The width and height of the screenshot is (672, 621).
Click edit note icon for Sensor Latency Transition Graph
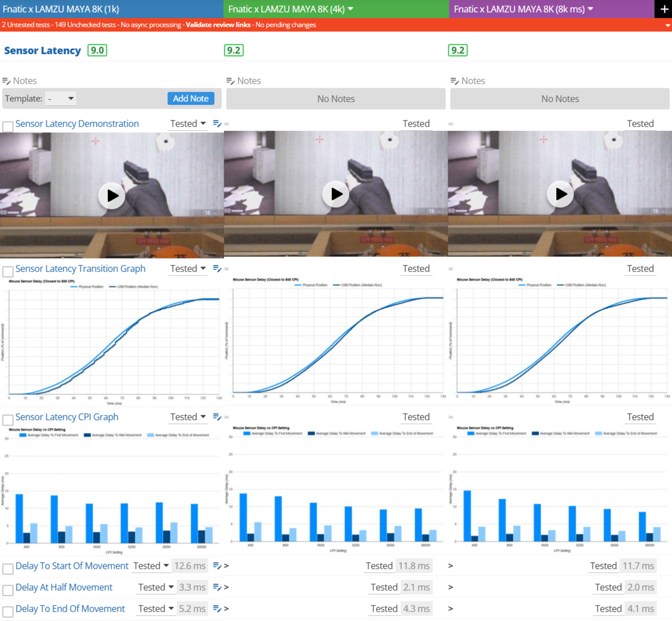[x=217, y=269]
